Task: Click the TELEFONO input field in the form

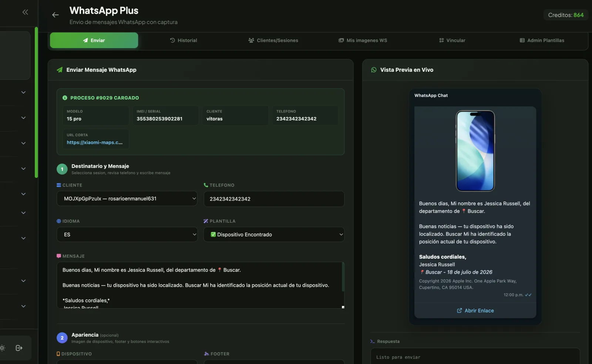Action: tap(274, 199)
